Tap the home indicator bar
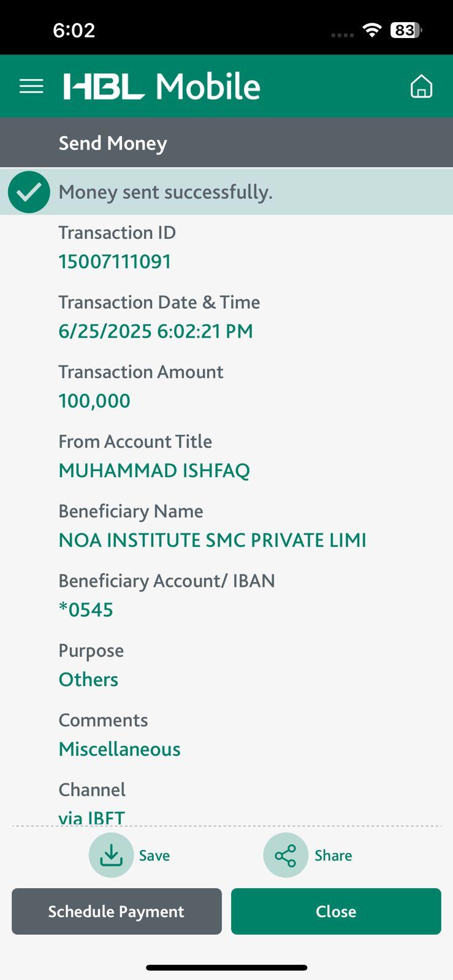This screenshot has width=453, height=980. [226, 968]
